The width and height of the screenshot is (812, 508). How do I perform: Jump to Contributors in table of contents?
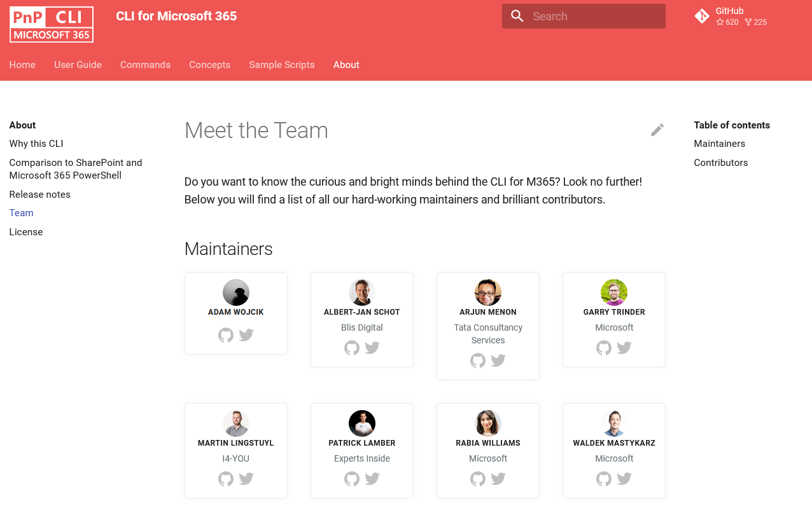(x=721, y=163)
